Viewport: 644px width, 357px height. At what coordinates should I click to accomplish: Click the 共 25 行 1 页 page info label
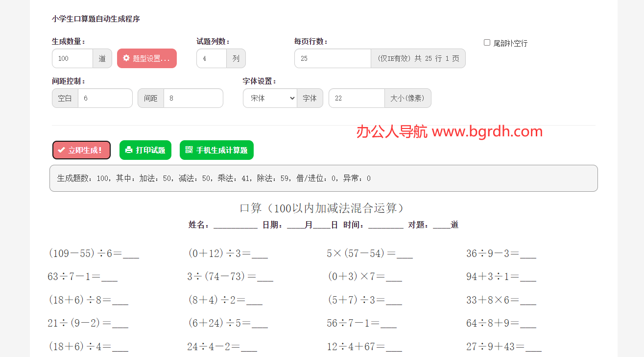pos(418,58)
